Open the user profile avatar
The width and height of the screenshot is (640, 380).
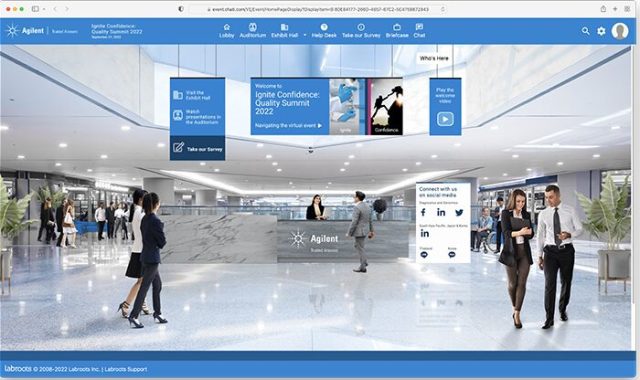pos(620,31)
